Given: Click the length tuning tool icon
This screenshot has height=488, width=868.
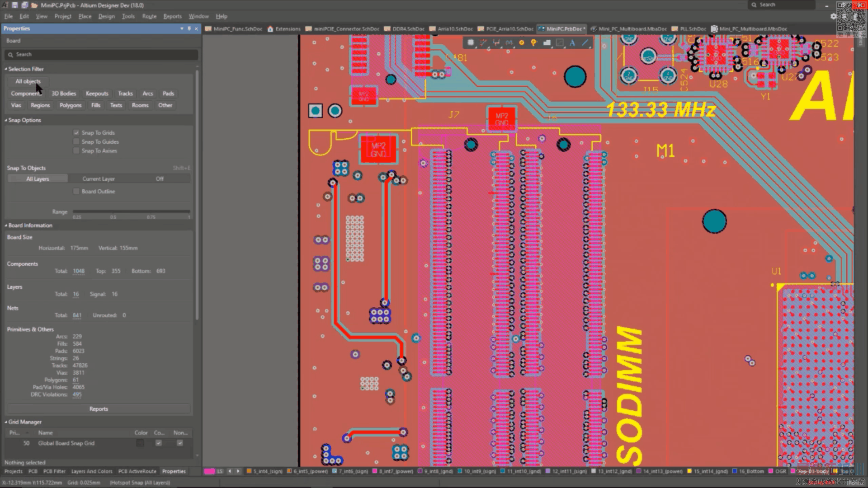Looking at the screenshot, I should coord(509,43).
